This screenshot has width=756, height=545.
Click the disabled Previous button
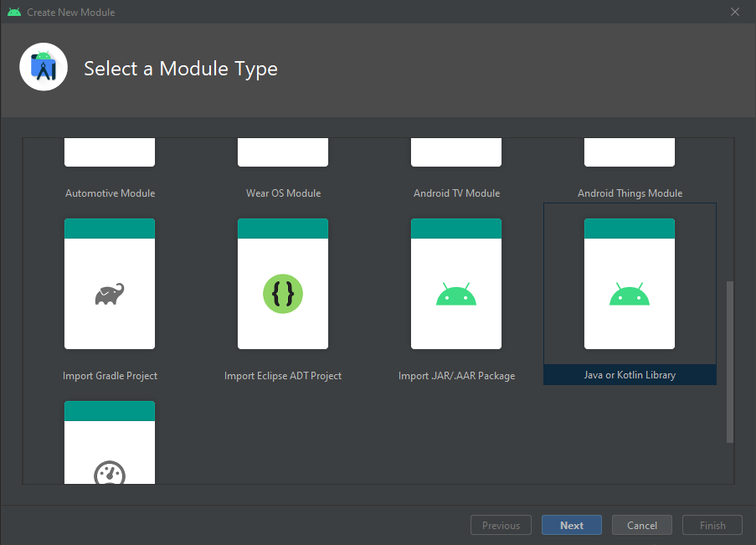[501, 525]
